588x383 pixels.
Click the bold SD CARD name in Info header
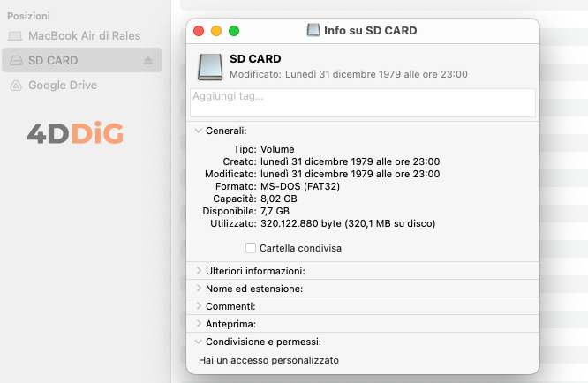(x=255, y=59)
